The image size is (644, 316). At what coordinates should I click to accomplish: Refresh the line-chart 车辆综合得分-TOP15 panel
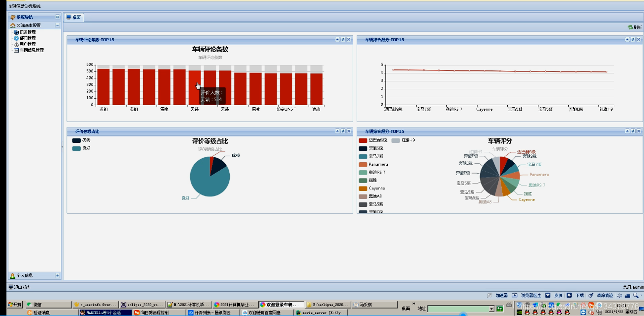click(633, 39)
